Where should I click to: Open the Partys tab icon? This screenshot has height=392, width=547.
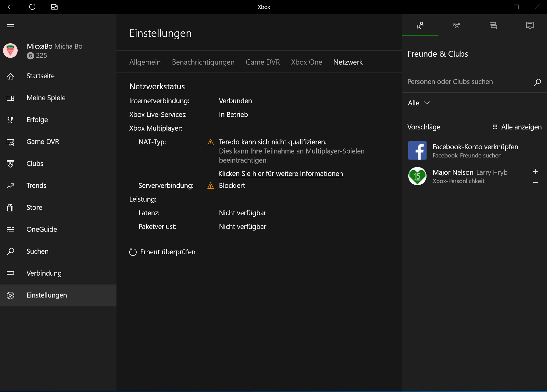pyautogui.click(x=457, y=25)
